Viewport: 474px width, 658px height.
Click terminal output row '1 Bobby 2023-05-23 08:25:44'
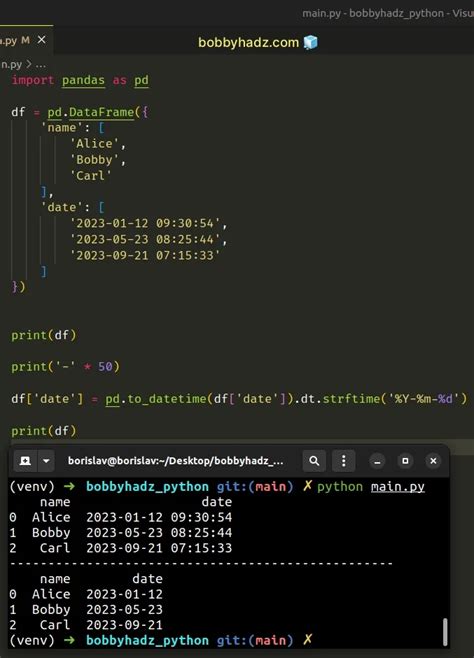121,533
